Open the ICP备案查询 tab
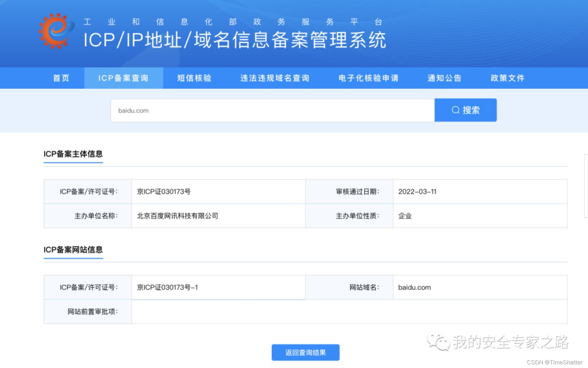 (123, 78)
